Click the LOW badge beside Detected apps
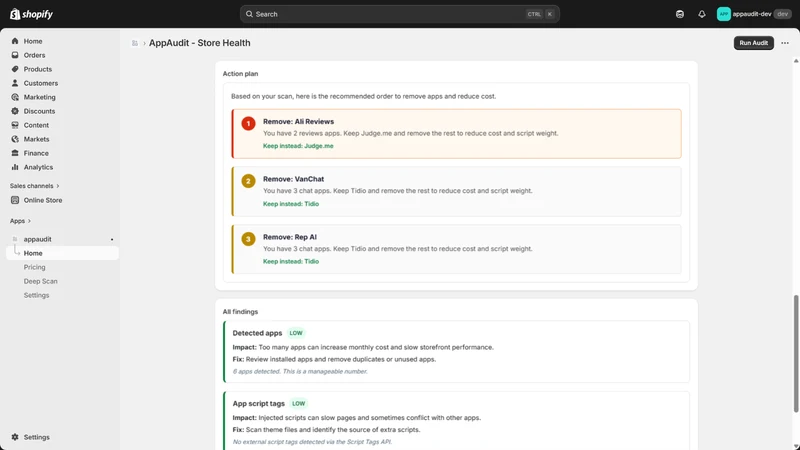Image resolution: width=800 pixels, height=450 pixels. [x=296, y=333]
